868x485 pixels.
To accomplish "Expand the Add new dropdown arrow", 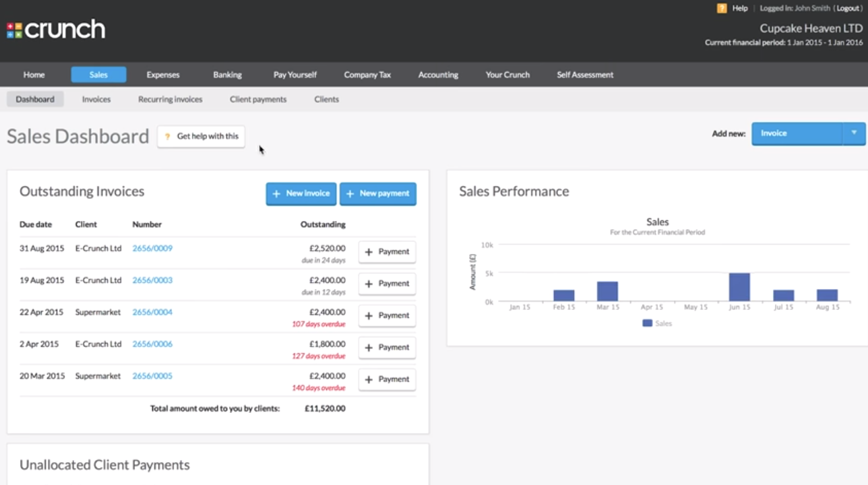I will 854,133.
